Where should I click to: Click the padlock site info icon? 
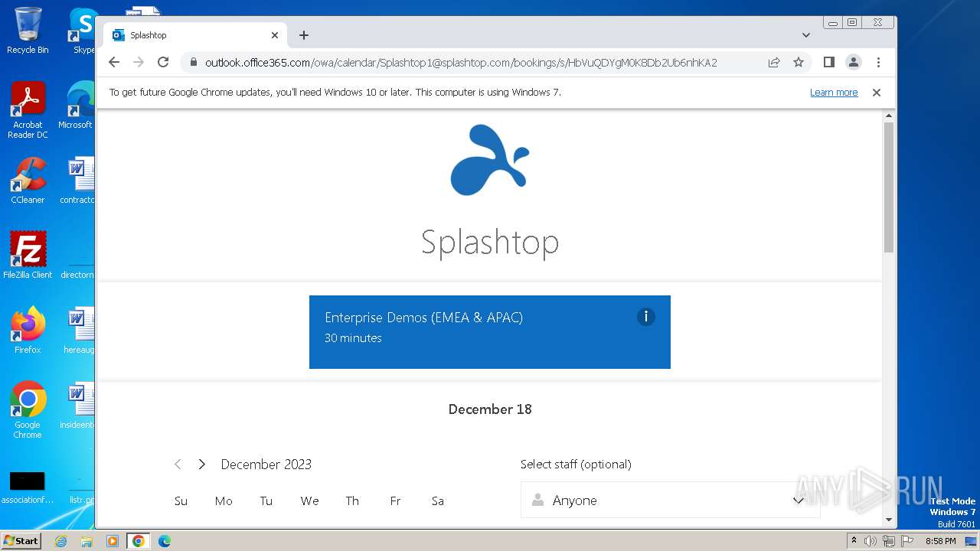click(194, 62)
